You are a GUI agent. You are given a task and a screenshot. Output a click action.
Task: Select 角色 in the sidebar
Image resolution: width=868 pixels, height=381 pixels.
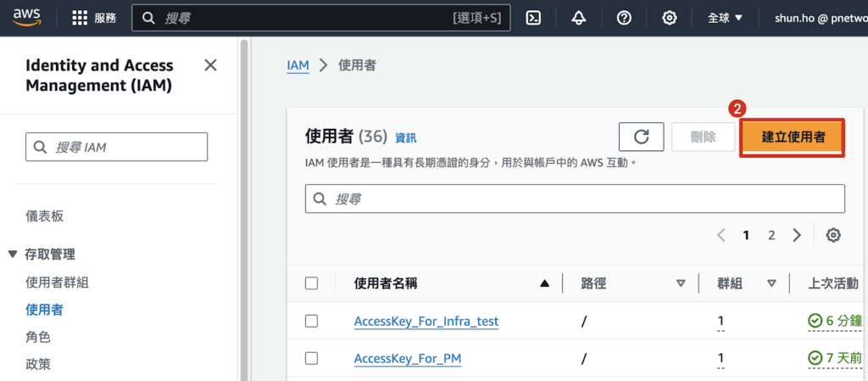click(x=38, y=337)
